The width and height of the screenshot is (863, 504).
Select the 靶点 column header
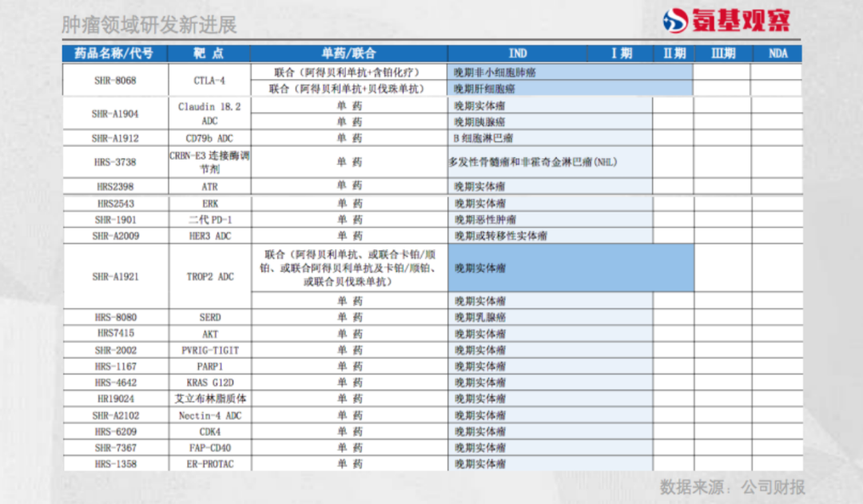[209, 54]
